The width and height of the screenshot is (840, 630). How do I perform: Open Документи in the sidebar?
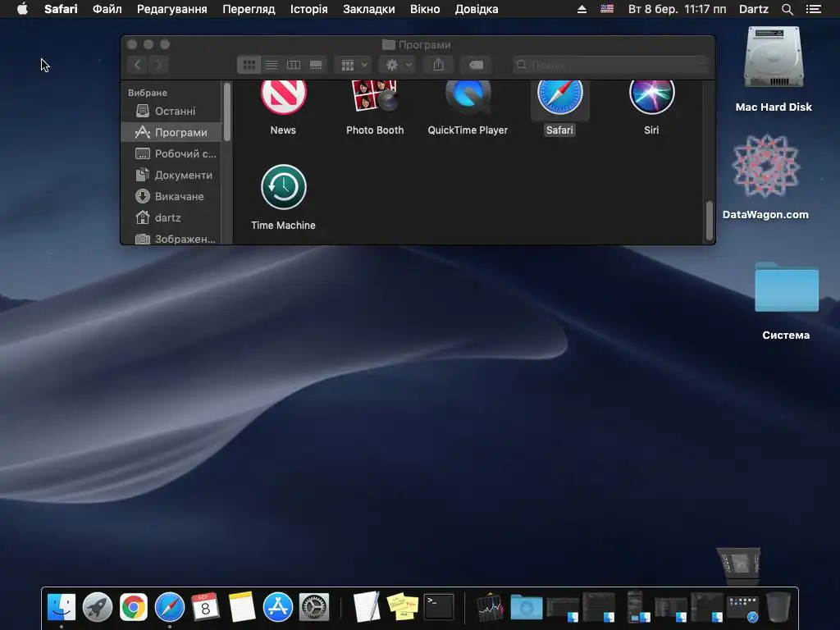pos(171,176)
